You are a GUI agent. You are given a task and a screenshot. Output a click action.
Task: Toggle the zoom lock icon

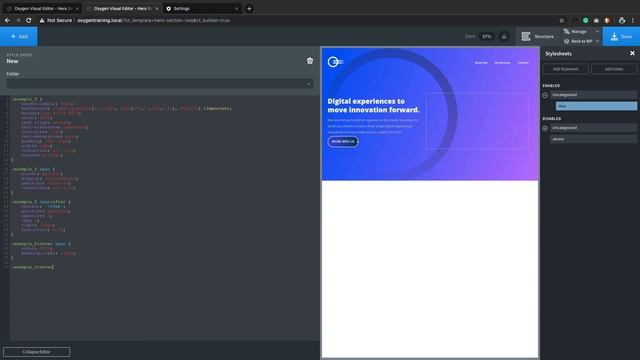point(504,36)
